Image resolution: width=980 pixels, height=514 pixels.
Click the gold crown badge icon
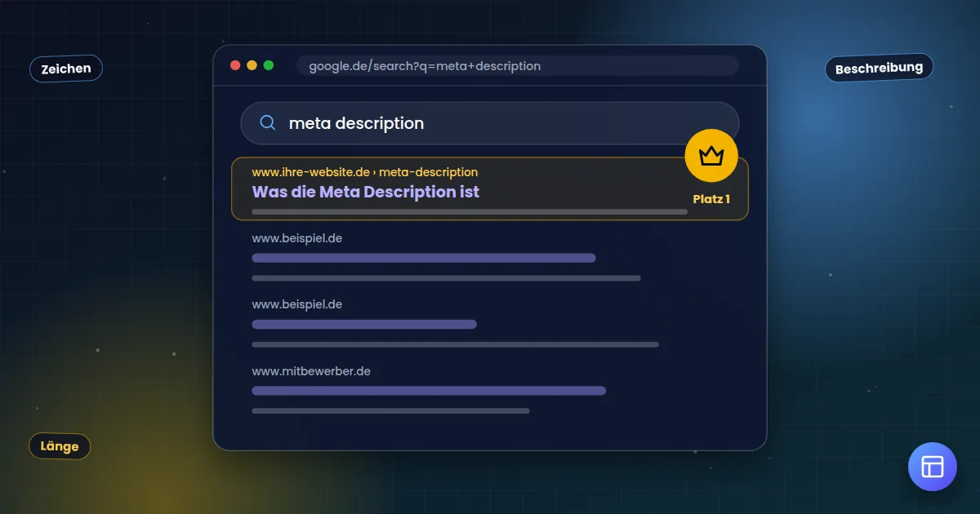711,155
